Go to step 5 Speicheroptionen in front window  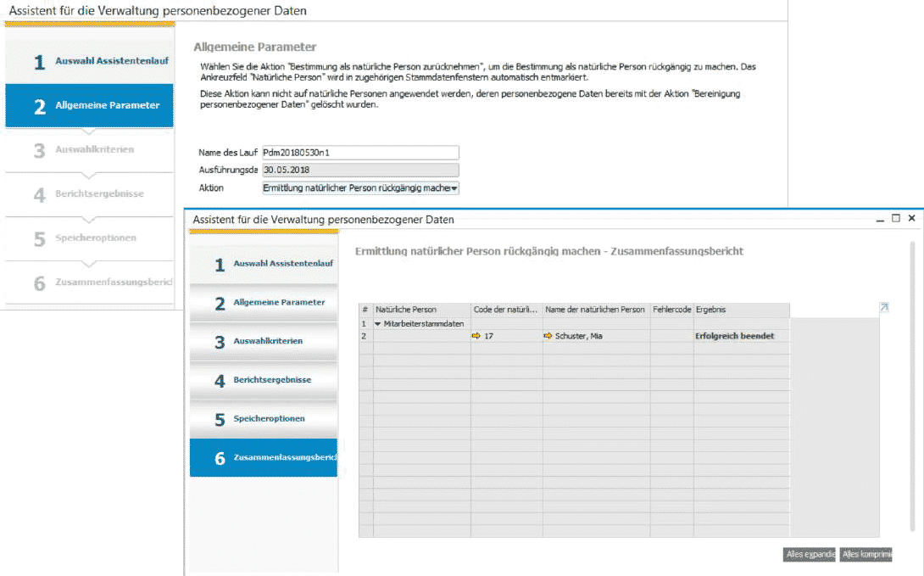point(264,419)
